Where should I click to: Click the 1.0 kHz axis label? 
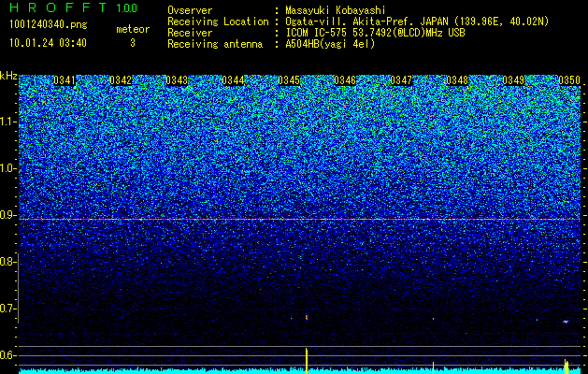point(7,168)
